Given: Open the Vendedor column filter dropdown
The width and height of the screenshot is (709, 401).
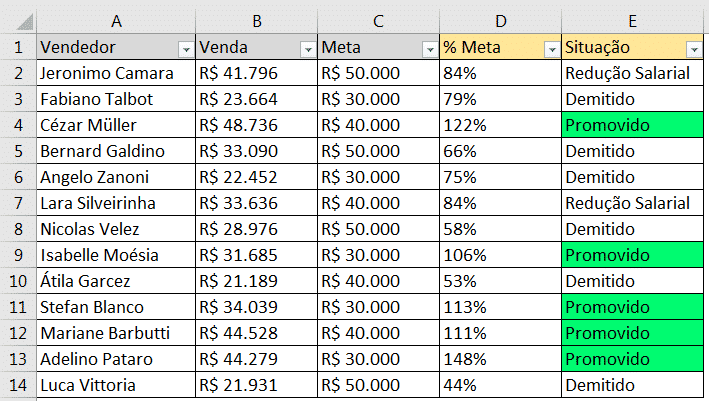Looking at the screenshot, I should [x=185, y=48].
